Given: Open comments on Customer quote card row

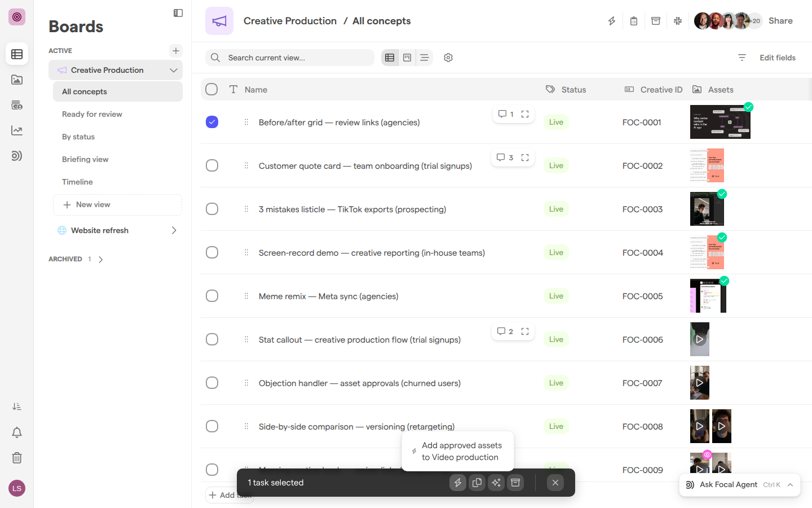Looking at the screenshot, I should [505, 157].
